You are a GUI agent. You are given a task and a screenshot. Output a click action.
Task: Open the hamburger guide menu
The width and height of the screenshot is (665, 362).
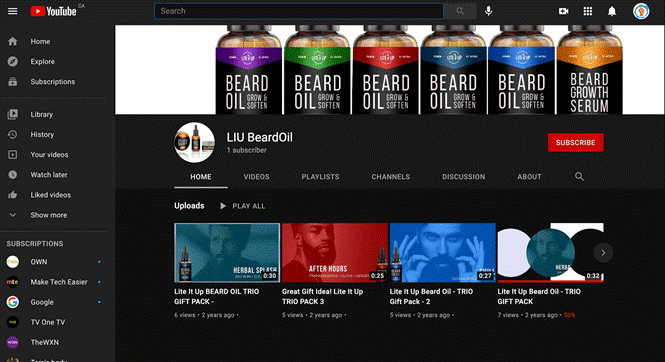[x=13, y=11]
